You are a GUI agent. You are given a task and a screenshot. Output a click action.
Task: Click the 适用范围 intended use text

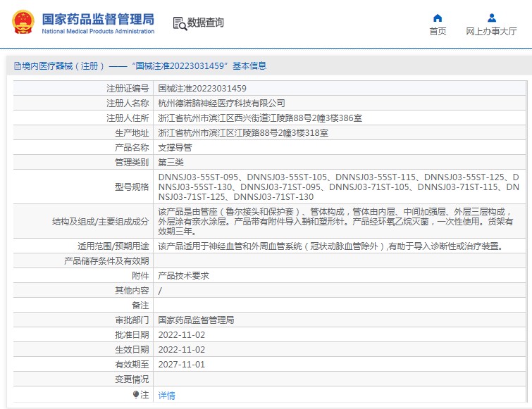click(x=330, y=246)
